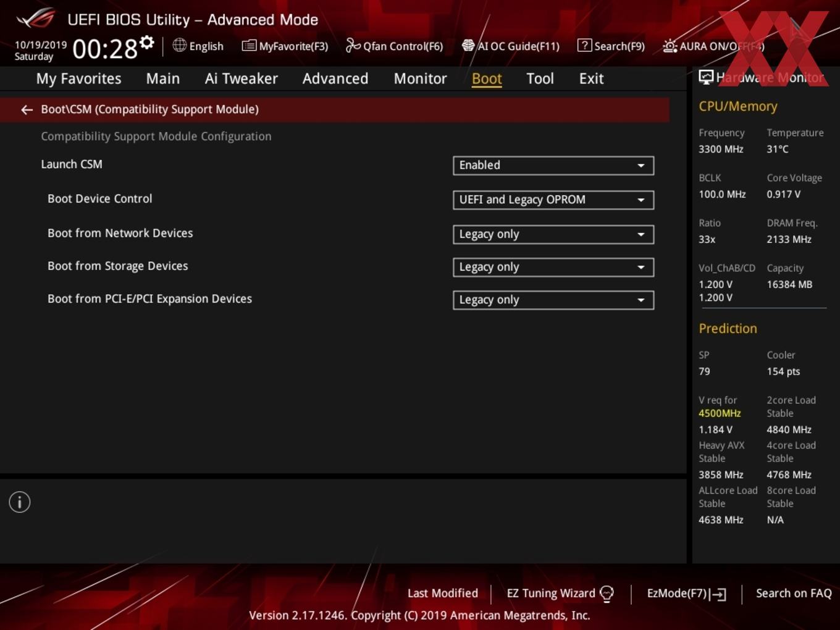Click the EzMode exit arrow icon
The width and height of the screenshot is (840, 630).
click(718, 594)
